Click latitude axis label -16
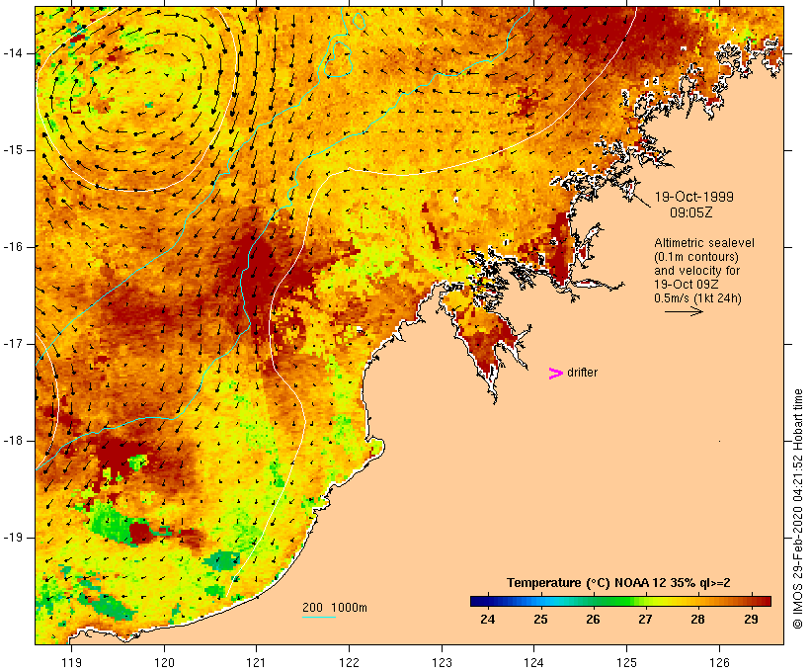810x672 pixels. tap(13, 247)
